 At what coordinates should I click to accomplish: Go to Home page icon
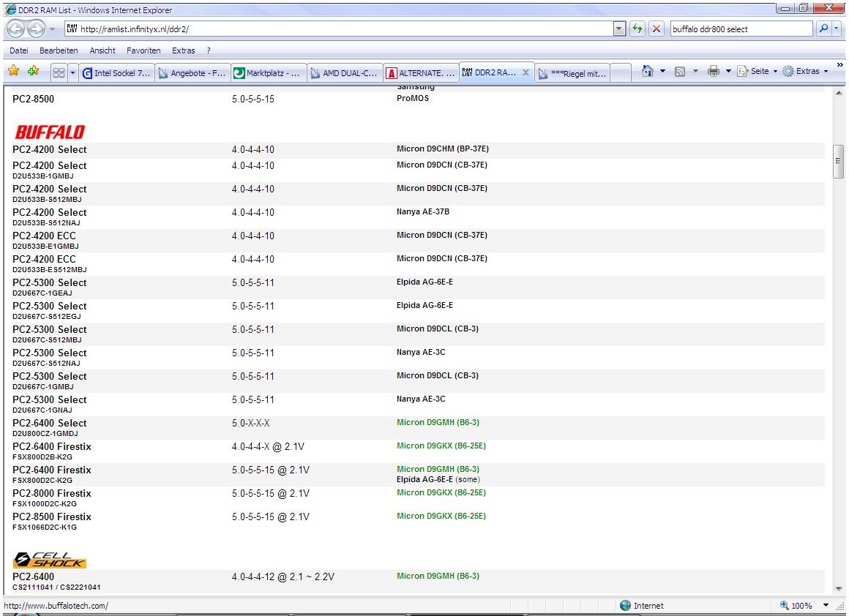point(648,71)
